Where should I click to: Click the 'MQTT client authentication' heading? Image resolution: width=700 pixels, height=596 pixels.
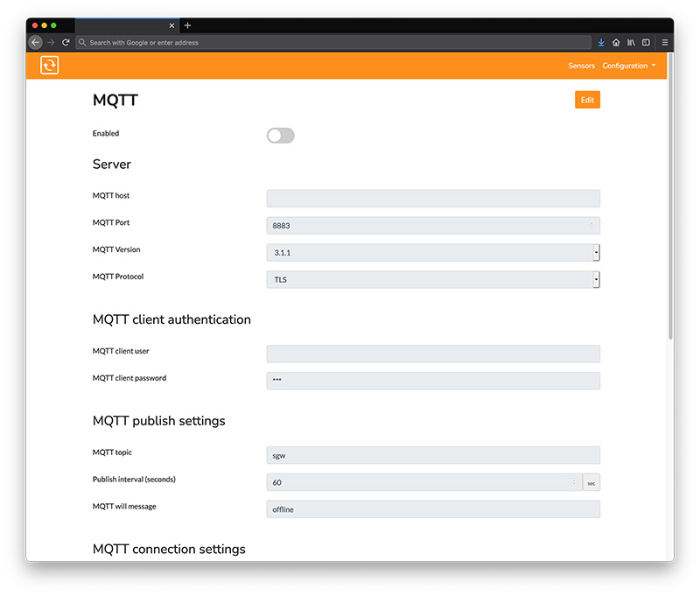pyautogui.click(x=171, y=319)
